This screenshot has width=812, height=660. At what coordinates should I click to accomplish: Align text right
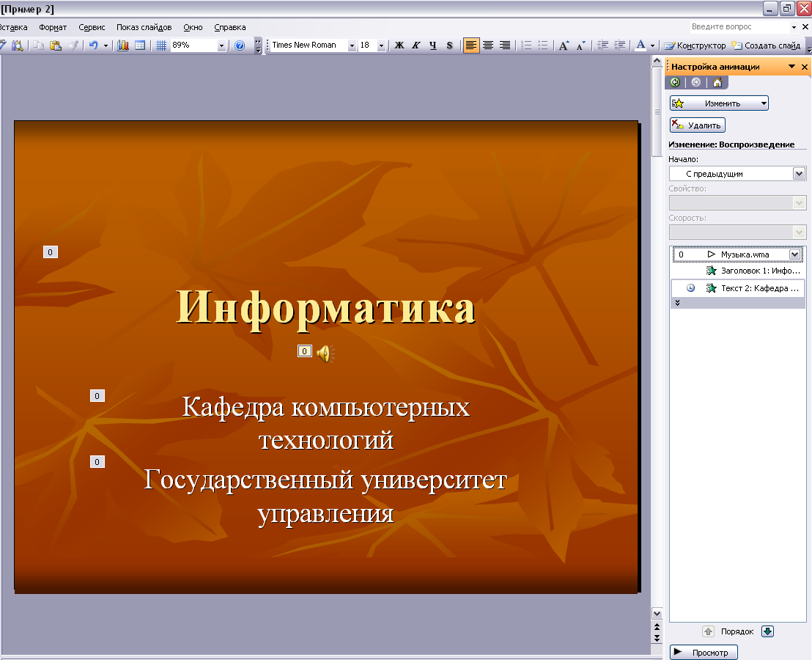tap(504, 45)
